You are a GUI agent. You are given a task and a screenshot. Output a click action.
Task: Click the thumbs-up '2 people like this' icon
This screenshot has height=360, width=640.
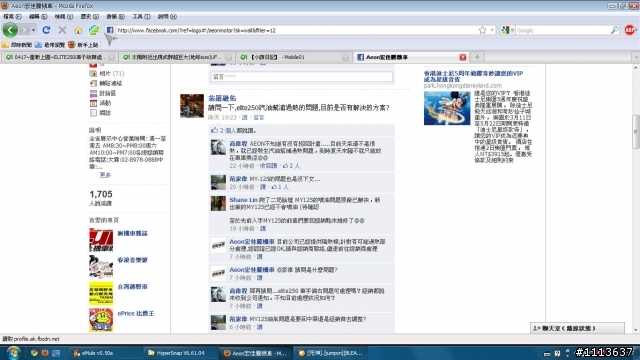pyautogui.click(x=215, y=130)
